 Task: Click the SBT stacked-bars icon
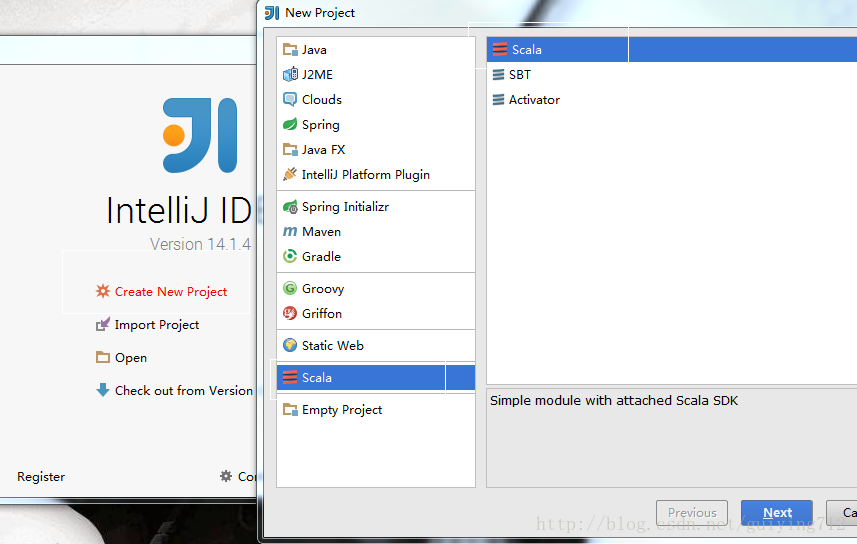(x=498, y=75)
